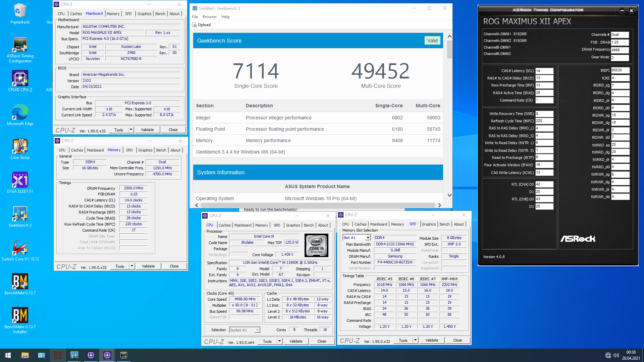Open About tab in Memory CPU-Z window
Viewport: 644px width, 362px height.
pyautogui.click(x=175, y=150)
